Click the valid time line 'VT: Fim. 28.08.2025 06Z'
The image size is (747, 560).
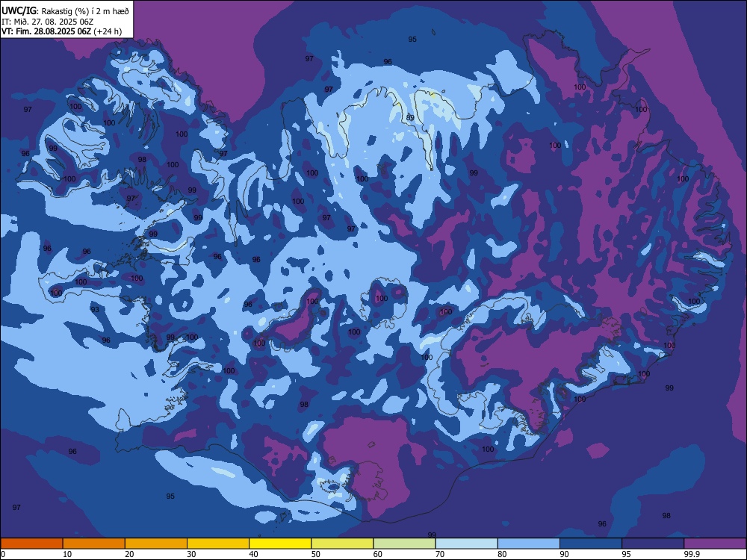[46, 31]
